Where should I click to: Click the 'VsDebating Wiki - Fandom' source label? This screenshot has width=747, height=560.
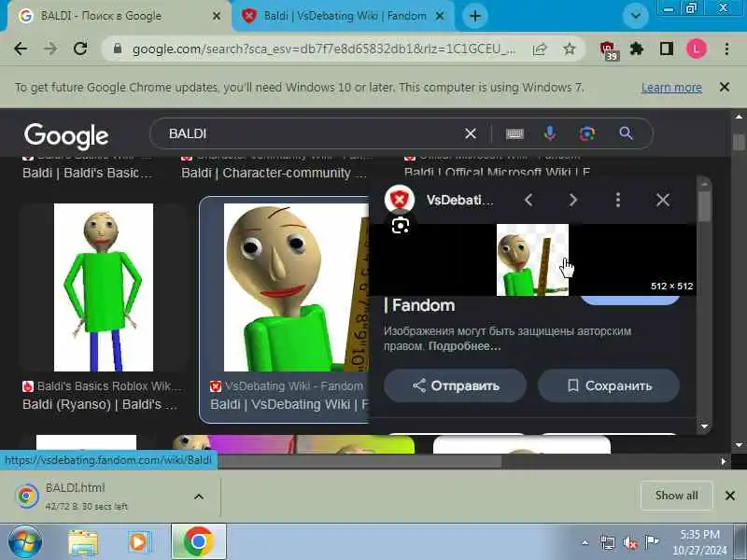point(293,386)
